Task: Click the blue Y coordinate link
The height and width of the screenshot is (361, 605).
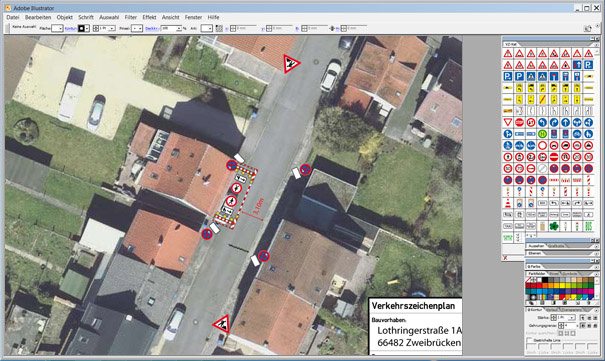Action: pyautogui.click(x=263, y=29)
